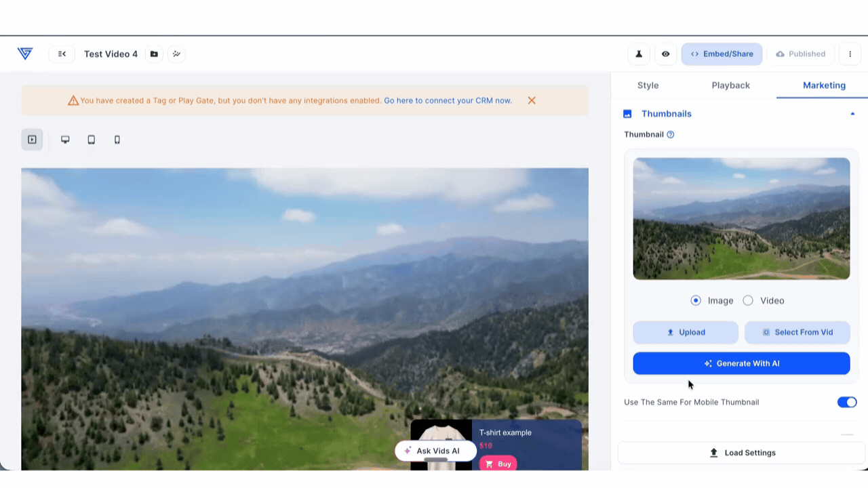868x488 pixels.
Task: Select the Video radio button
Action: tap(748, 300)
